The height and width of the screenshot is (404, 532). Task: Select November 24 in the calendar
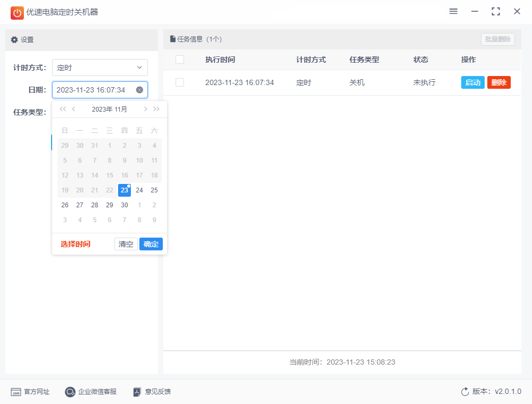(139, 190)
